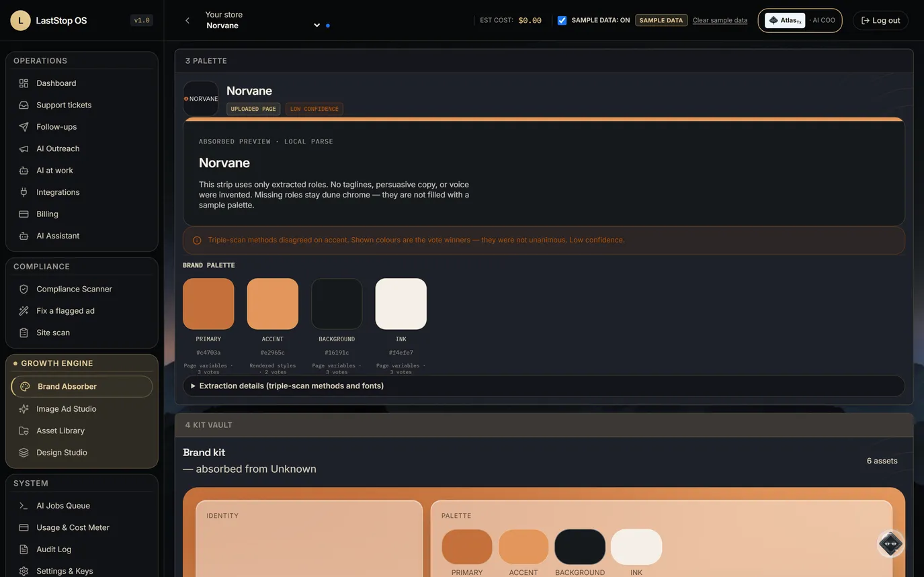Open the Atlas AI COO button
This screenshot has width=924, height=577.
[800, 20]
